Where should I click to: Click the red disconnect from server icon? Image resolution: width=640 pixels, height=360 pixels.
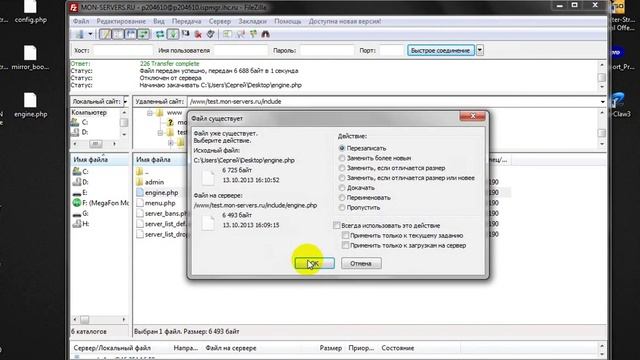click(198, 34)
